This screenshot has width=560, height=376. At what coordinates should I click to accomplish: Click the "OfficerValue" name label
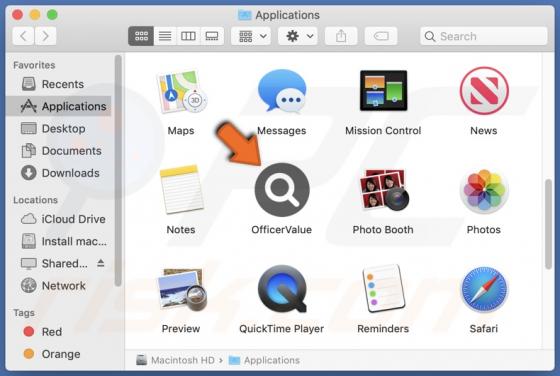282,230
